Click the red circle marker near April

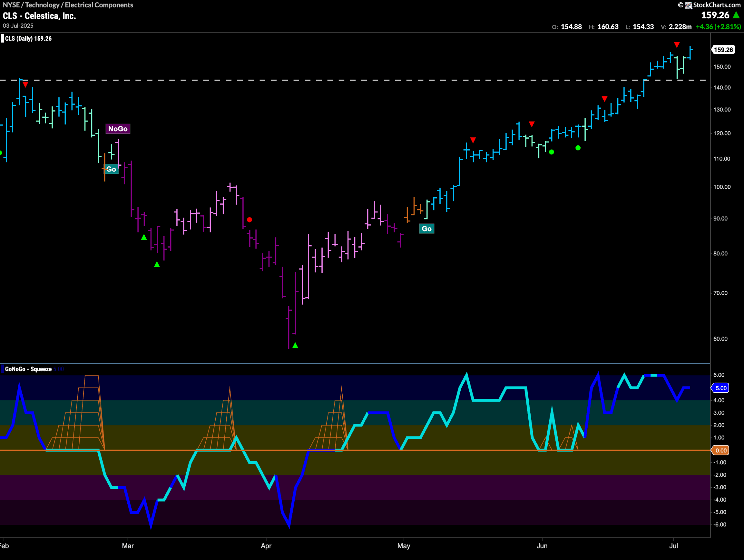(249, 220)
